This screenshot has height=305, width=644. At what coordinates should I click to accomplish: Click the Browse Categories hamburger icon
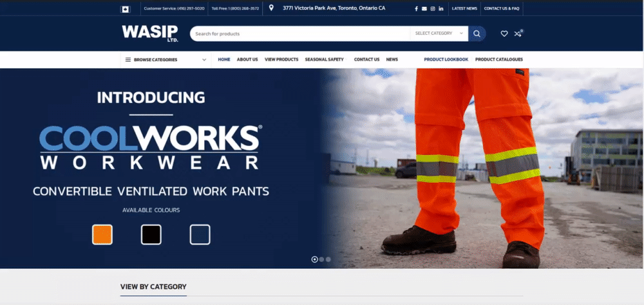point(128,60)
